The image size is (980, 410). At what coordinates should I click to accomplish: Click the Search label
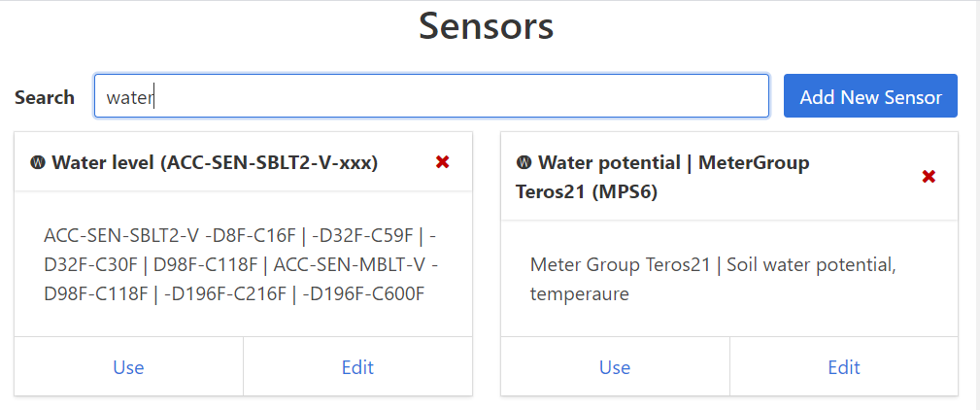[45, 97]
